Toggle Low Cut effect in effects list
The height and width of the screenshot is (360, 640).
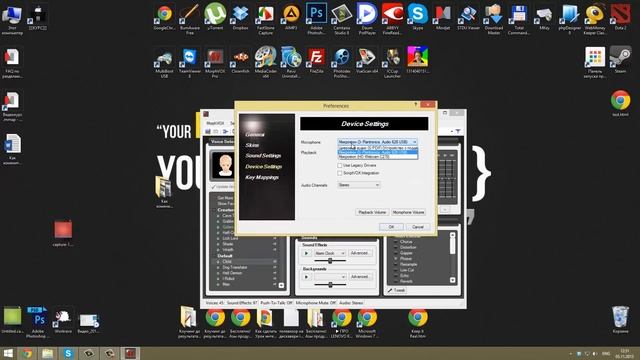[x=407, y=270]
